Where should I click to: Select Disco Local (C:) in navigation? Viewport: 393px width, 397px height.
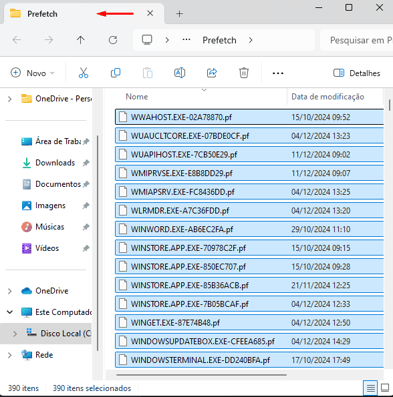(46, 333)
